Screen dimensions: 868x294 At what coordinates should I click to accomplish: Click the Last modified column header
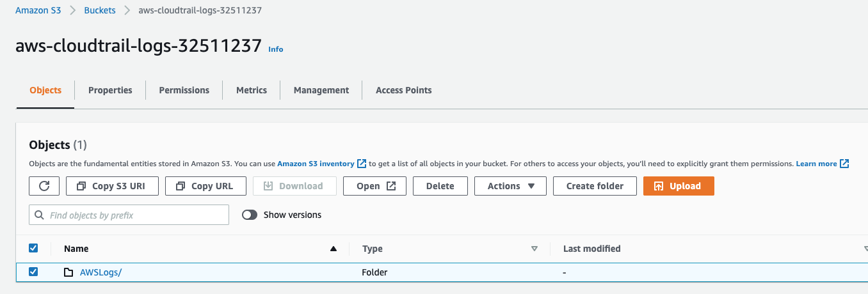(592, 249)
